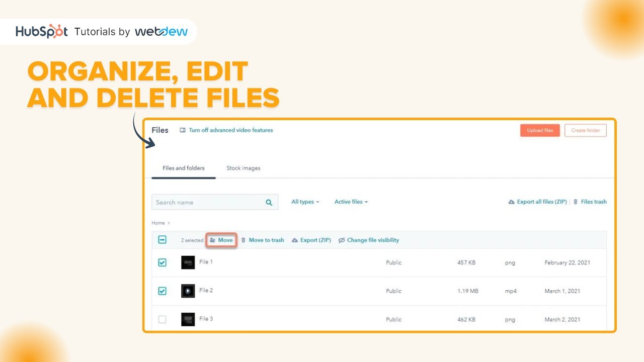Click the search magnifier icon

[x=269, y=203]
